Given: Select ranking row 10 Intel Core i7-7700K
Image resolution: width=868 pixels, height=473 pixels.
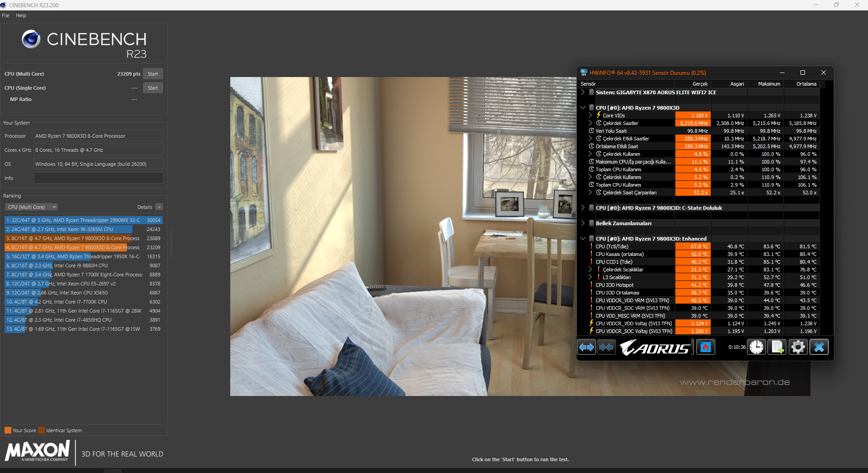Looking at the screenshot, I should (x=83, y=302).
